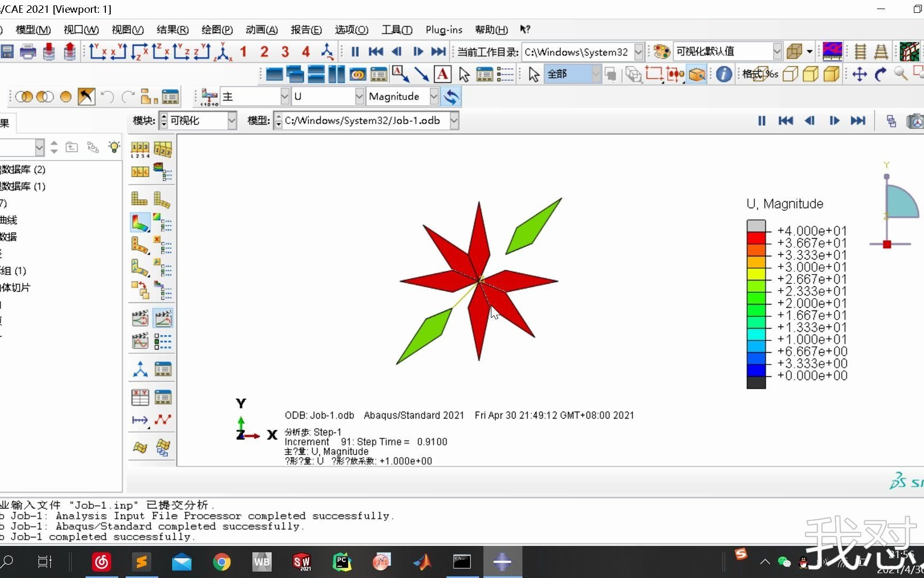Click the sync field output icon
924x578 pixels.
point(451,97)
